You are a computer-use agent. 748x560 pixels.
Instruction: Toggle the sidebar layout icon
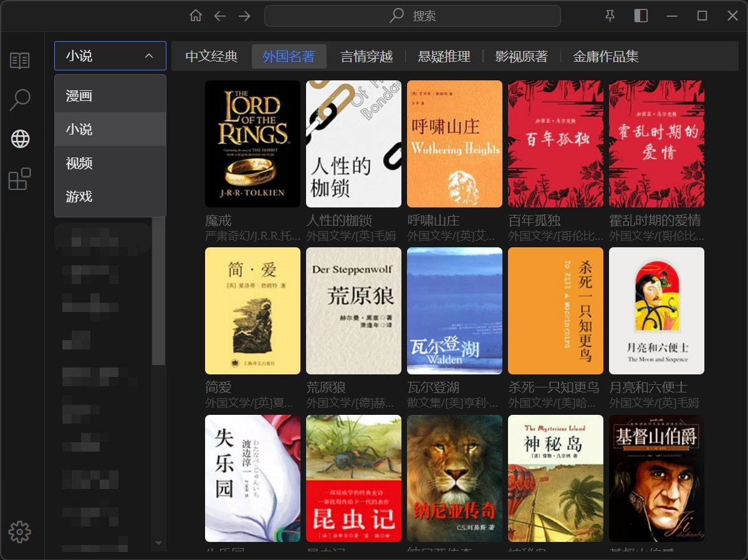point(641,16)
